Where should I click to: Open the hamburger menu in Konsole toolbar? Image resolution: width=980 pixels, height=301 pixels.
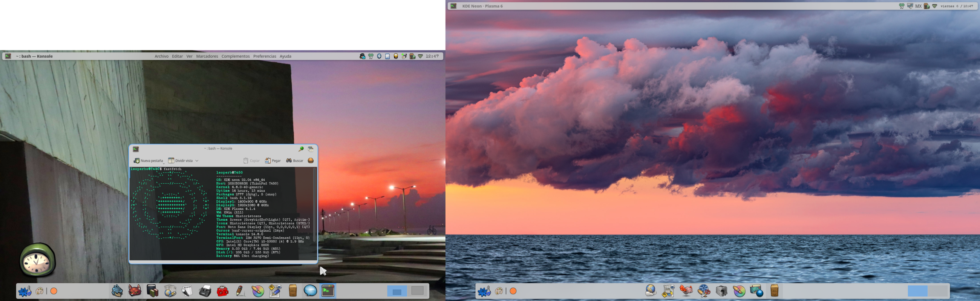[x=311, y=161]
